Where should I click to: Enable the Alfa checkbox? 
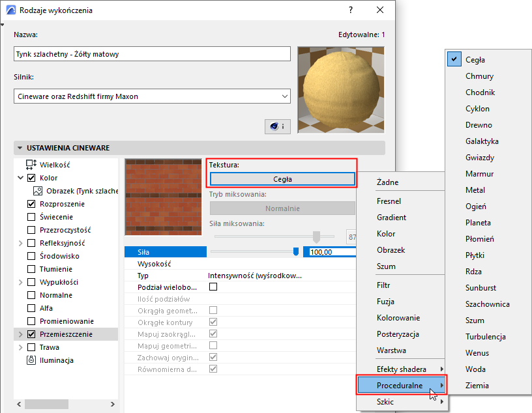click(x=31, y=308)
